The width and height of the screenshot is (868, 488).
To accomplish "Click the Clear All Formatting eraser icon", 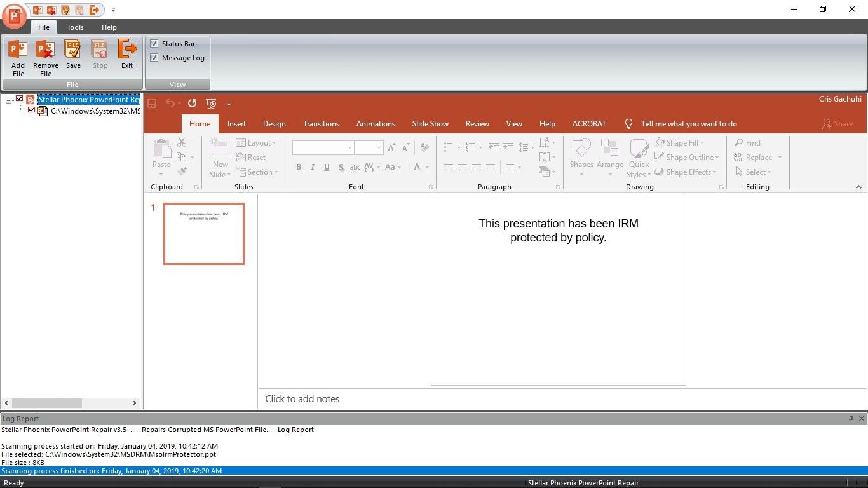I will [x=424, y=147].
